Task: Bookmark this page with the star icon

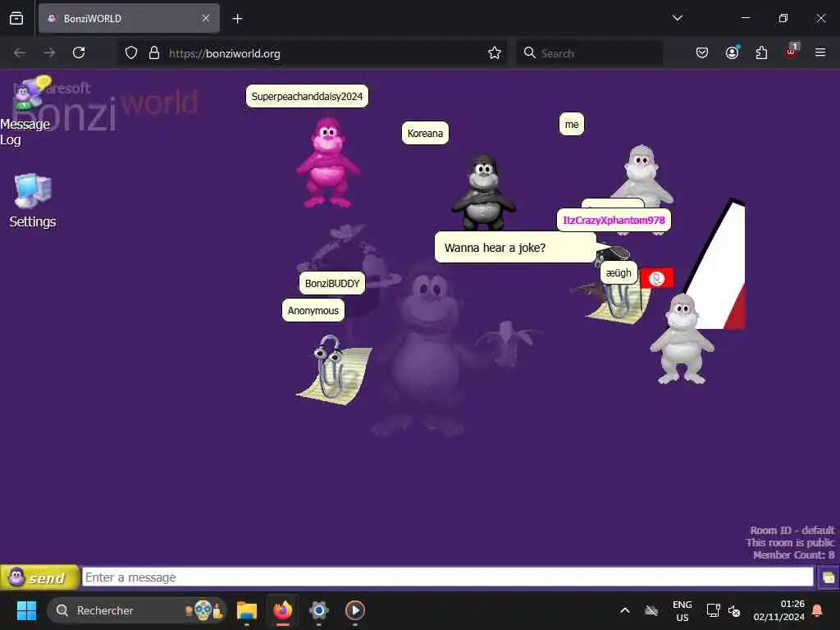Action: (495, 53)
